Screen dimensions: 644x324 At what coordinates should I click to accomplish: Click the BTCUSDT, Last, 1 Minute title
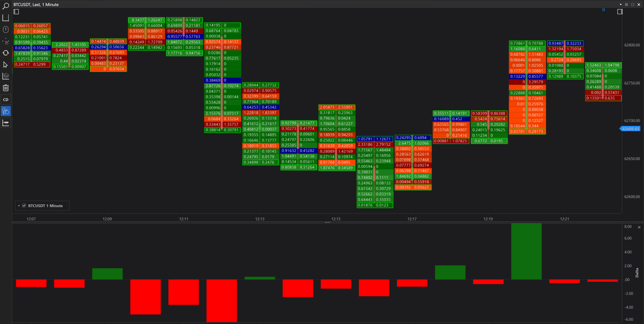pyautogui.click(x=36, y=5)
